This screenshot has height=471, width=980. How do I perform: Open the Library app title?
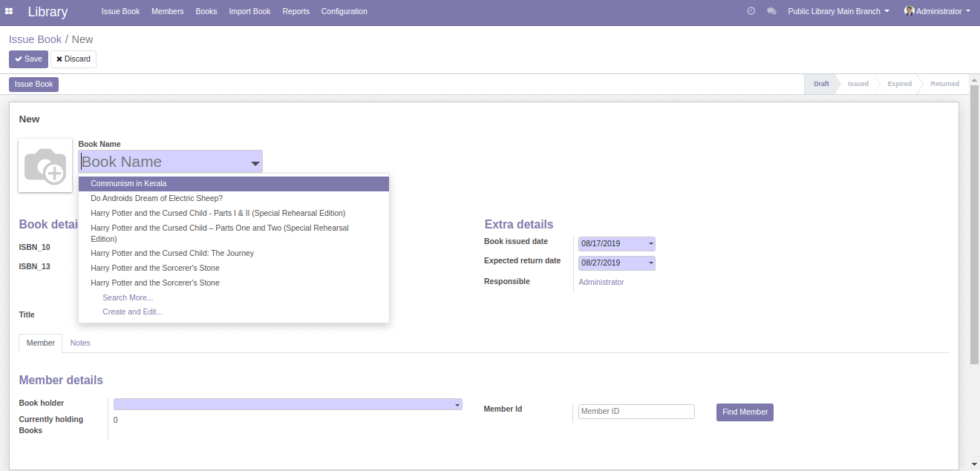point(48,12)
